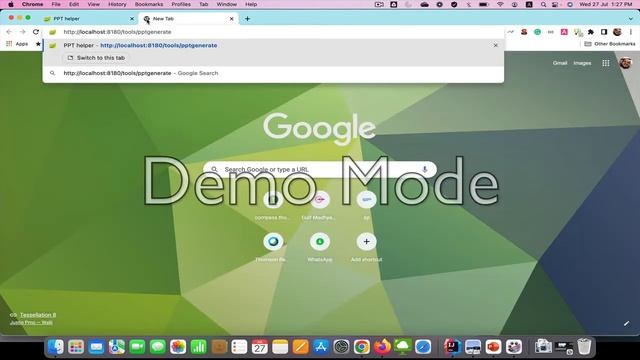
Task: Open the View menu
Action: 93,4
